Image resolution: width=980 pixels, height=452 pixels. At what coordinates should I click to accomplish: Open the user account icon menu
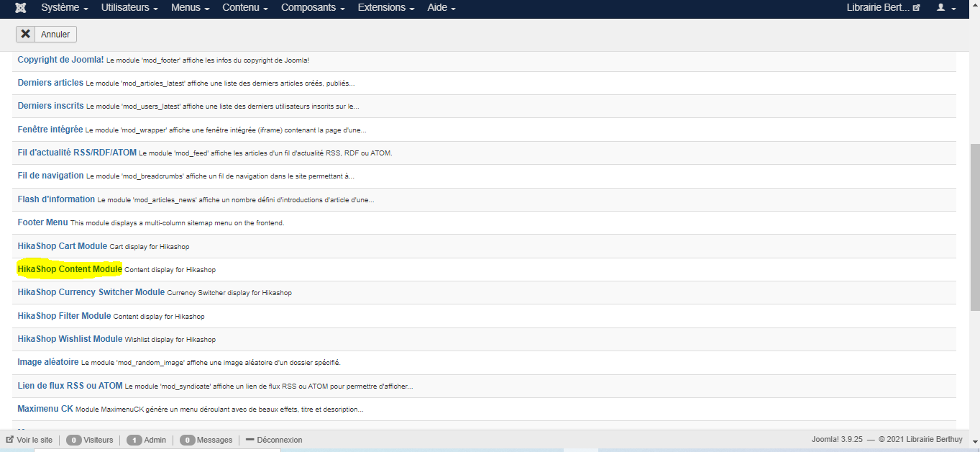coord(946,8)
